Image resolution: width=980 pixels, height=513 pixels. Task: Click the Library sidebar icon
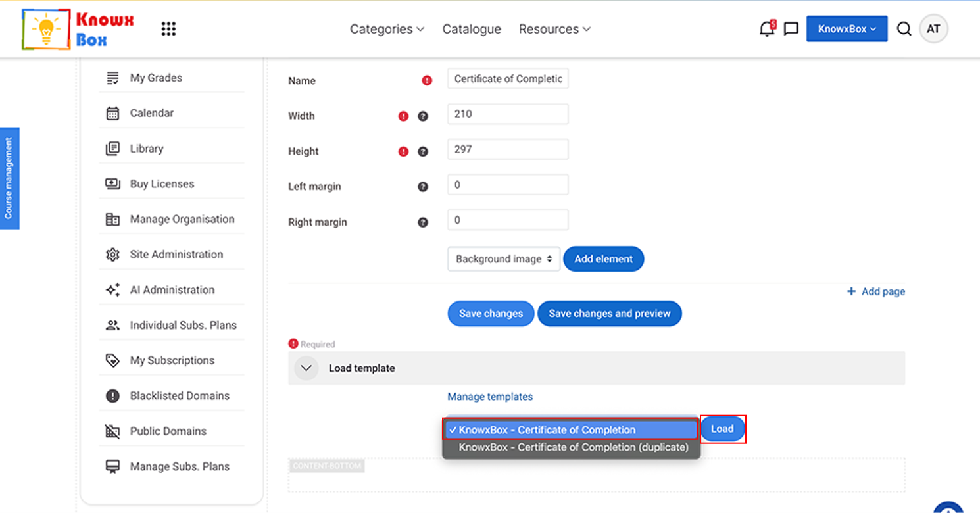(112, 149)
